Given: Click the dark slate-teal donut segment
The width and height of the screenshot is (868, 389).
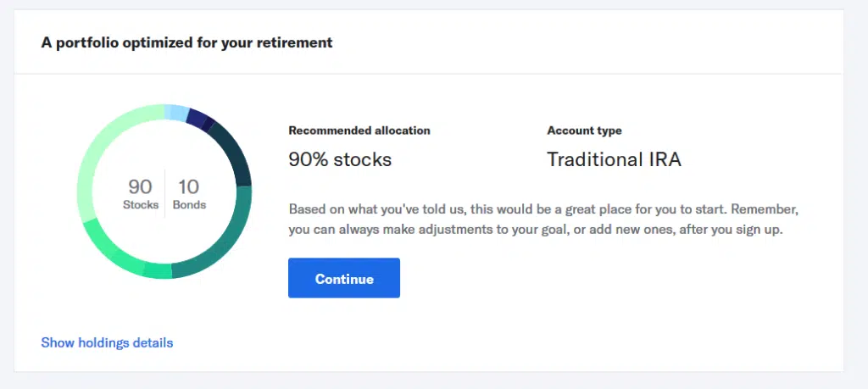Looking at the screenshot, I should [231, 153].
